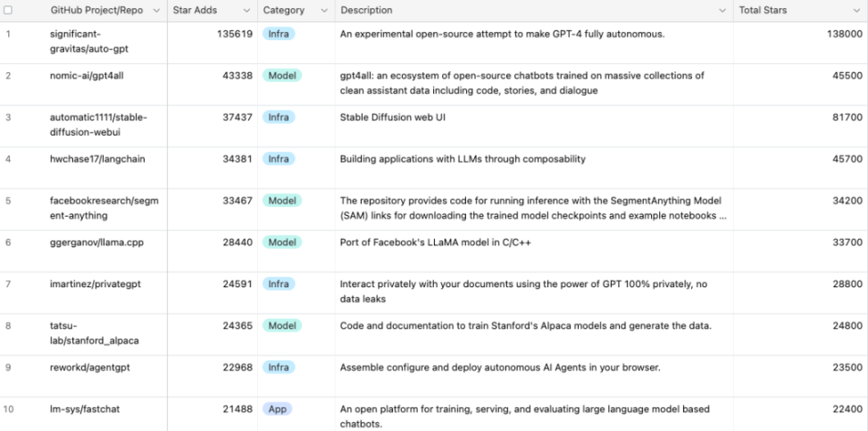Screen dimensions: 868x431
Task: Select the Star Adds value 43338
Action: point(238,75)
